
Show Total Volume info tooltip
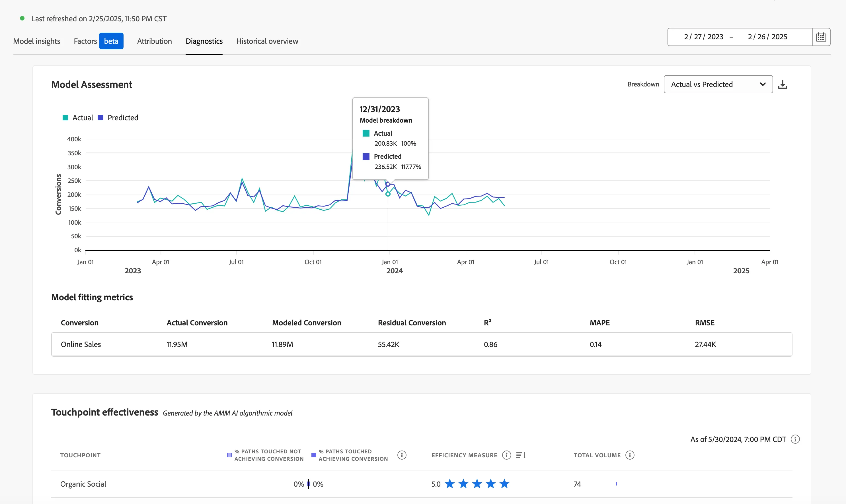point(630,455)
